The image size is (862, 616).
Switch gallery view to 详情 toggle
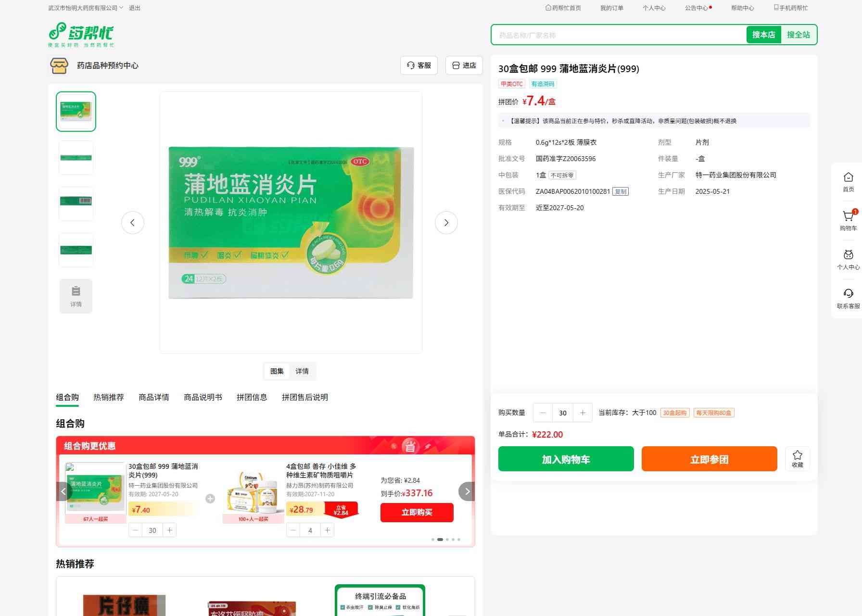coord(302,371)
